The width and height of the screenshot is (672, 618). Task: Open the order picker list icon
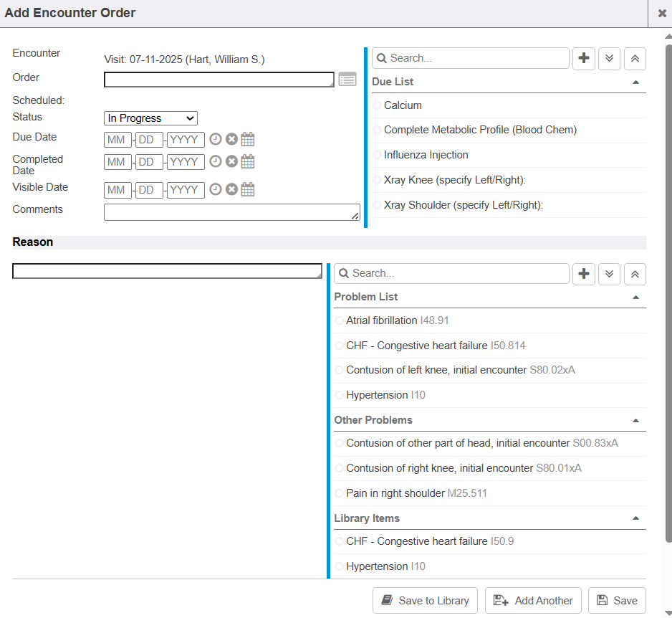347,80
